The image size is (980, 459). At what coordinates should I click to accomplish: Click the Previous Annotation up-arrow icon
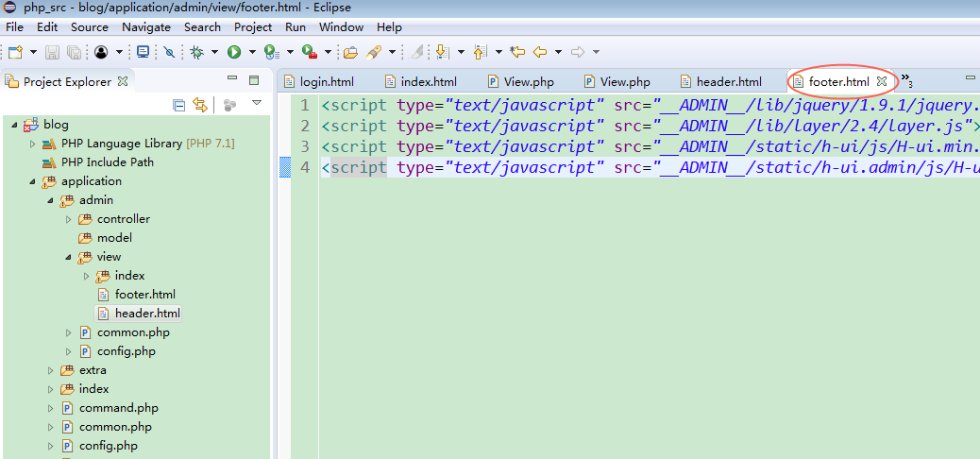[480, 52]
